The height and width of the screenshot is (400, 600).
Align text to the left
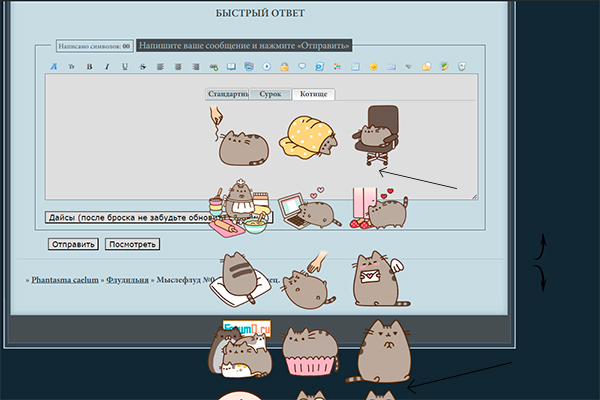pyautogui.click(x=160, y=67)
